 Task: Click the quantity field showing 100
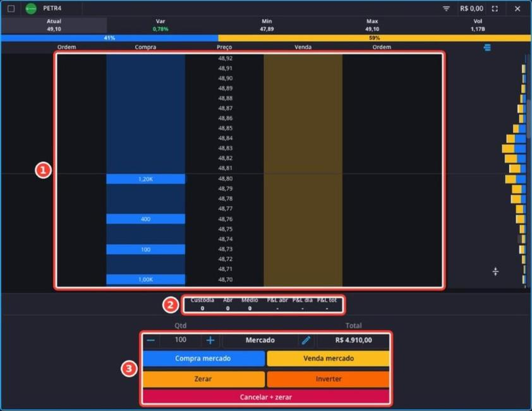181,340
